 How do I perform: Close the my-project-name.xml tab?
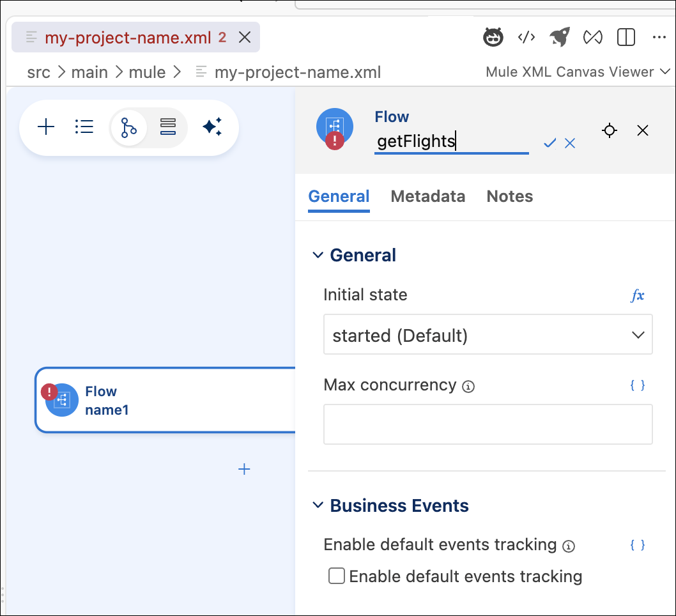245,38
